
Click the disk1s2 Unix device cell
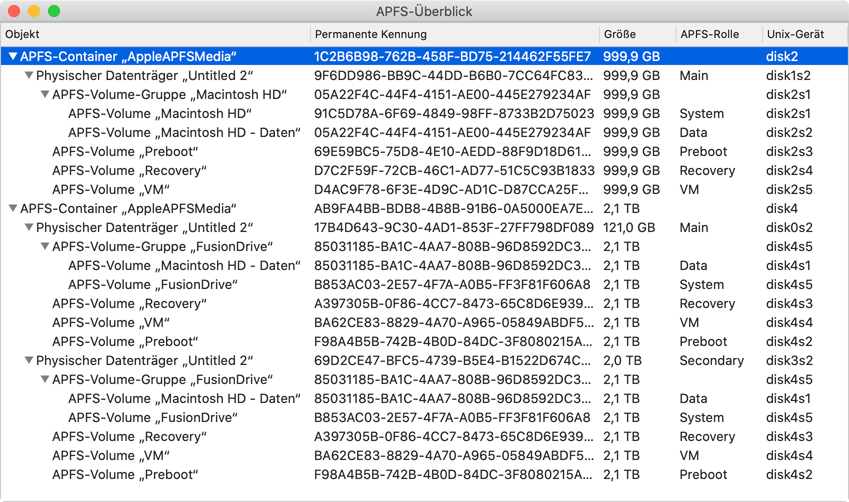point(788,75)
